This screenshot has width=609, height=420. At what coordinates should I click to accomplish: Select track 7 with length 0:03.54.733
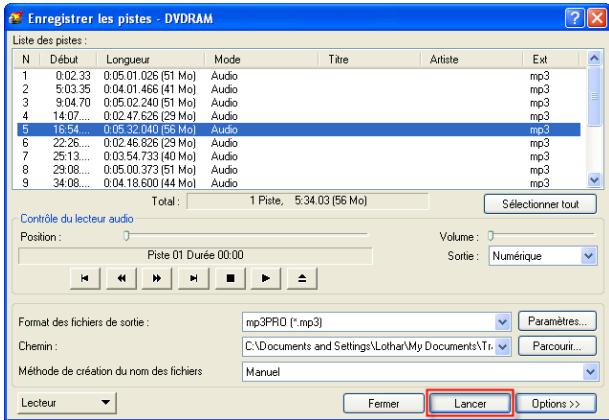pos(299,156)
